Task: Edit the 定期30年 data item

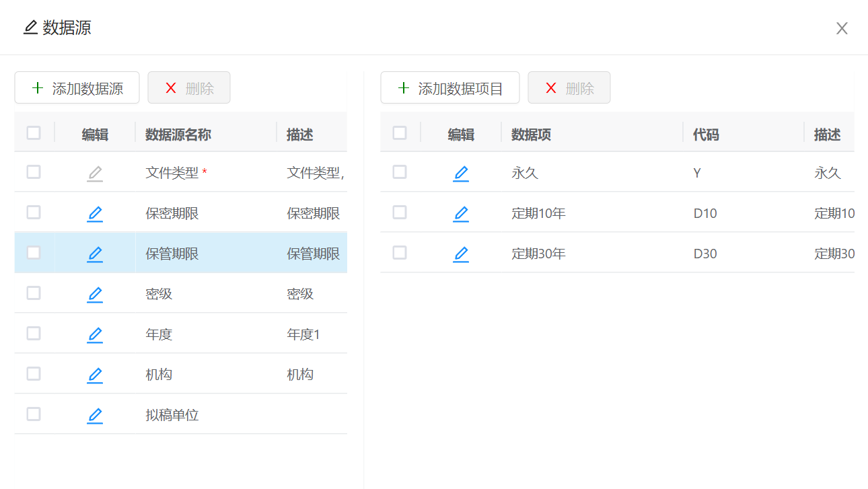Action: pos(461,254)
